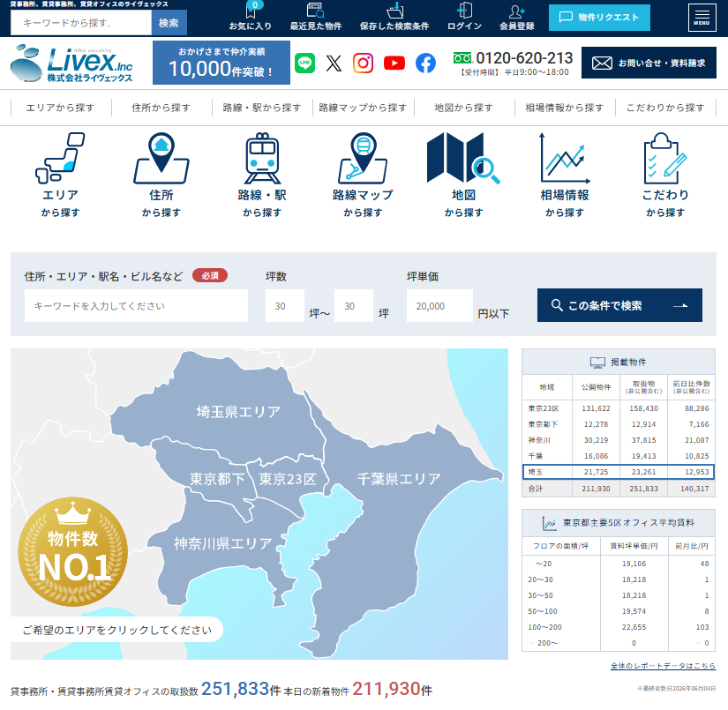Click the highlighted 埼玉 row in 掲載物件 table
The height and width of the screenshot is (710, 728).
pyautogui.click(x=619, y=472)
